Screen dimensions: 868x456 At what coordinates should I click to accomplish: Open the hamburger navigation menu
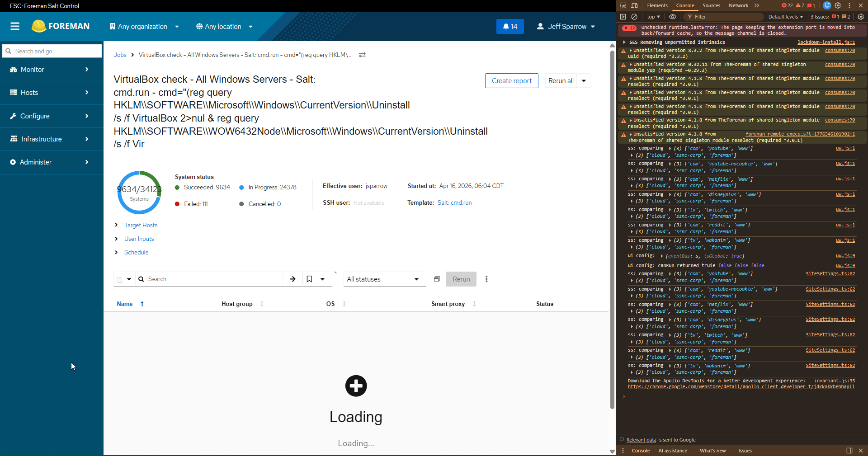point(15,26)
